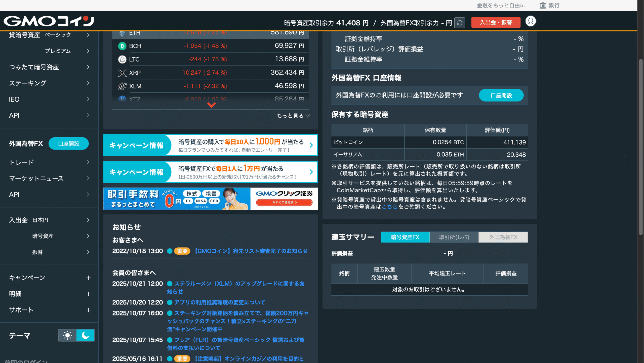
Task: Click もっと見る to show more coins
Action: [x=293, y=116]
